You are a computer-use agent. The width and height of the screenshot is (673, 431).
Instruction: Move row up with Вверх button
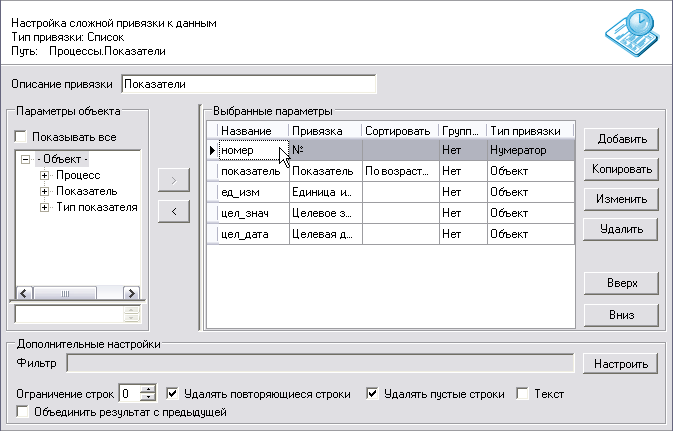coord(621,283)
